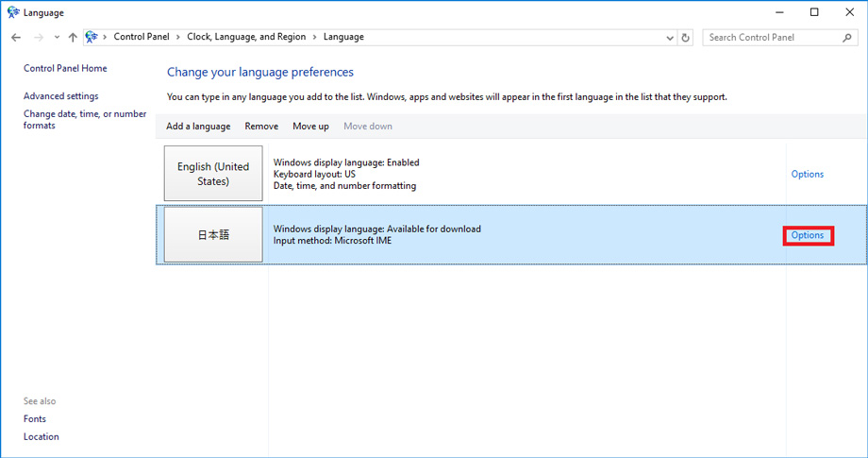Open Options for Japanese language
This screenshot has height=458, width=868.
tap(807, 235)
